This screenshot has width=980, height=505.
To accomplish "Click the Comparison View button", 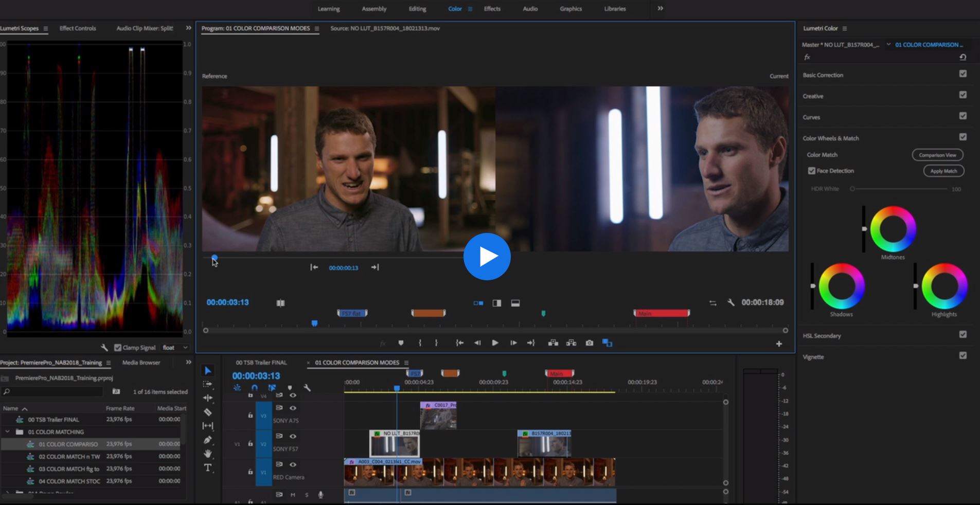I will coord(937,155).
